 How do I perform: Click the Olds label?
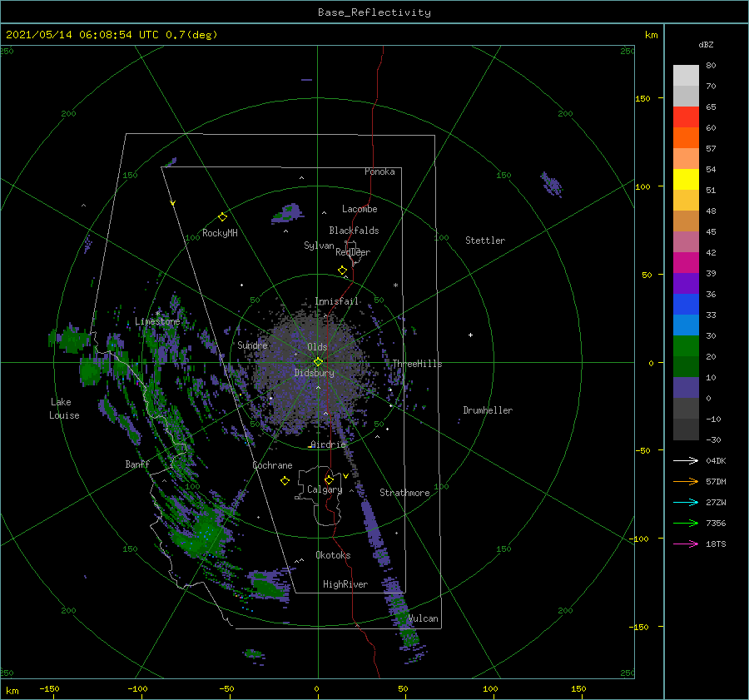317,347
